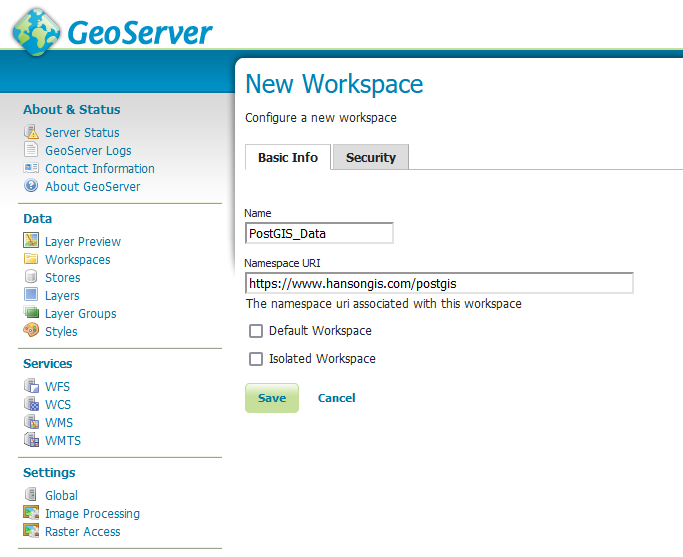Click the Namespace URI input field
Image resolution: width=683 pixels, height=557 pixels.
[439, 283]
